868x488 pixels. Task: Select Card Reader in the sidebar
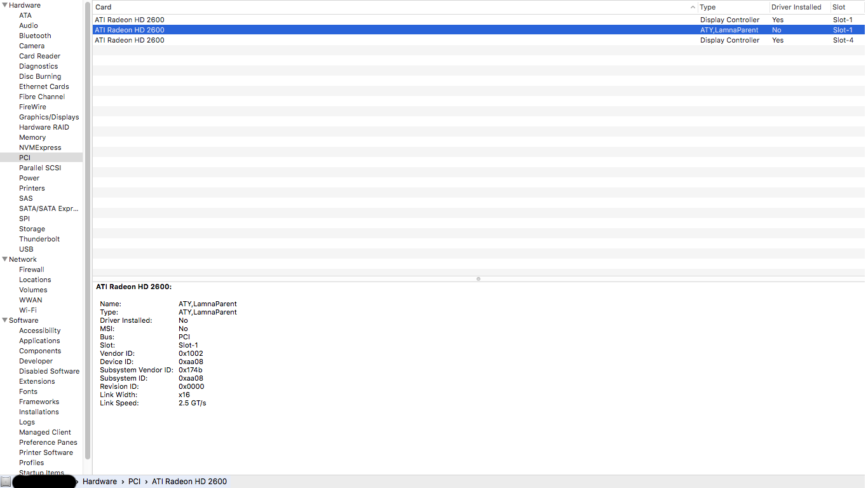pos(39,56)
